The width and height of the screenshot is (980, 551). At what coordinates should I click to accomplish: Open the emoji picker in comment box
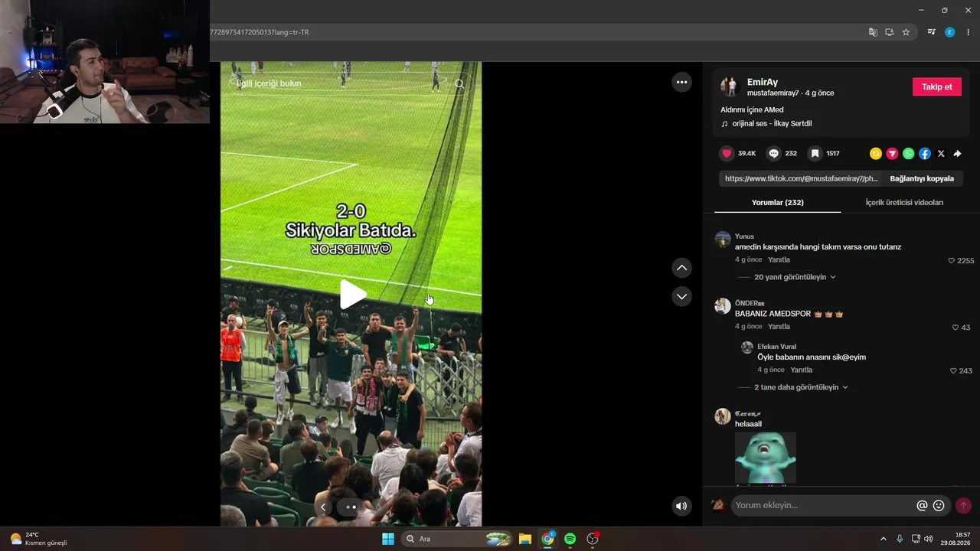pos(939,505)
